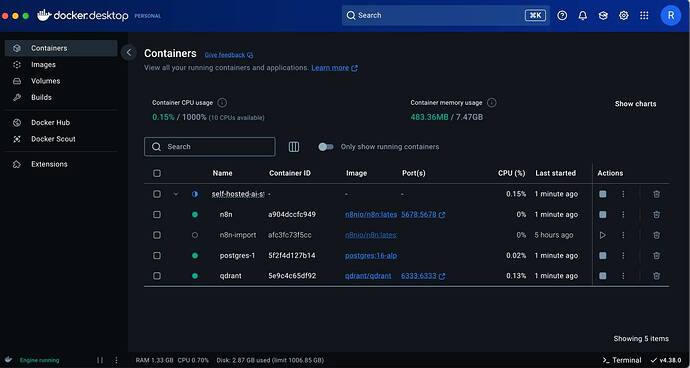This screenshot has height=368, width=690.
Task: Focus the containers Search field
Action: tap(209, 147)
